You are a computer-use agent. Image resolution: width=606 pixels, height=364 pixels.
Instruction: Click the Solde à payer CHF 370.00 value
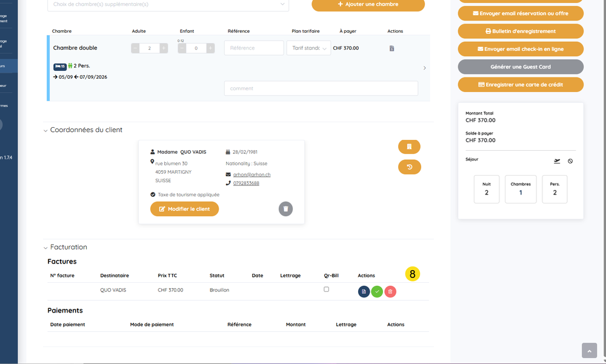pyautogui.click(x=481, y=141)
